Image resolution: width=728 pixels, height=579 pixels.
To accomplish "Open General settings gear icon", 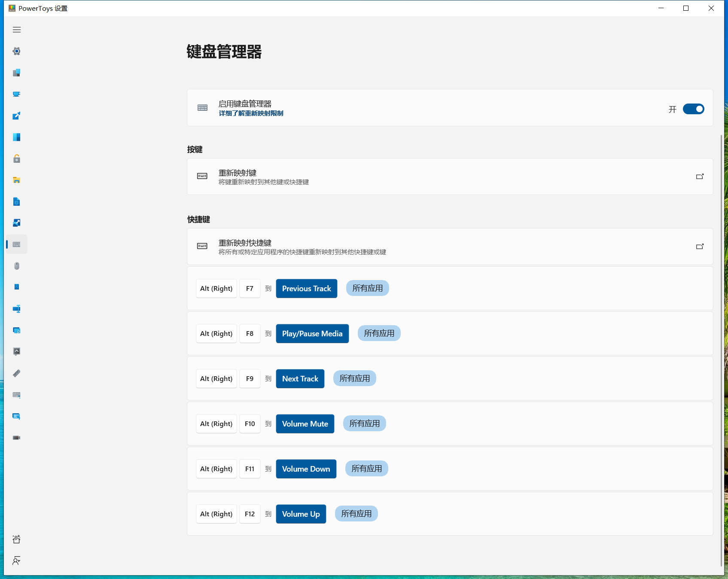I will [x=17, y=51].
